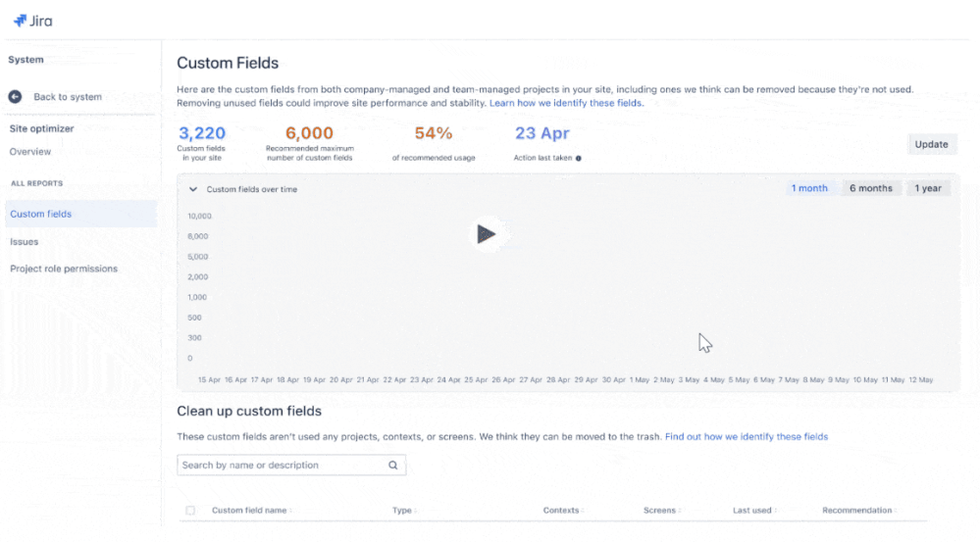Tick the select-all checkbox in table header
The width and height of the screenshot is (980, 542).
pyautogui.click(x=190, y=511)
